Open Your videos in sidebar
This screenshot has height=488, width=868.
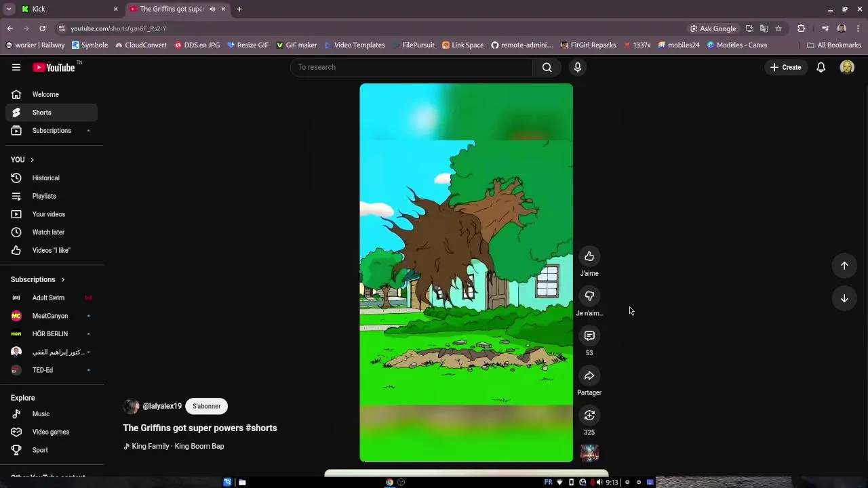(x=52, y=214)
